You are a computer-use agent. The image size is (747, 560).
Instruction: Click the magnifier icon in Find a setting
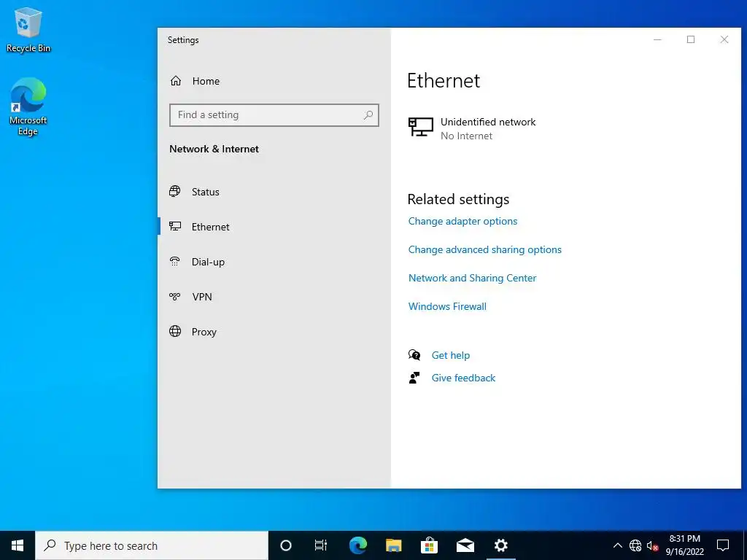(x=368, y=114)
